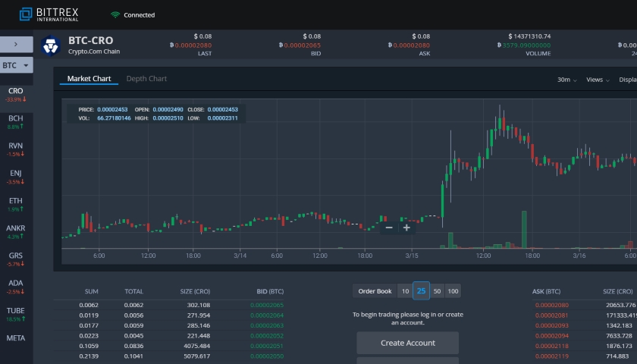Viewport: 637px width, 364px height.
Task: Click ask price 0.00002119
Action: point(552,356)
